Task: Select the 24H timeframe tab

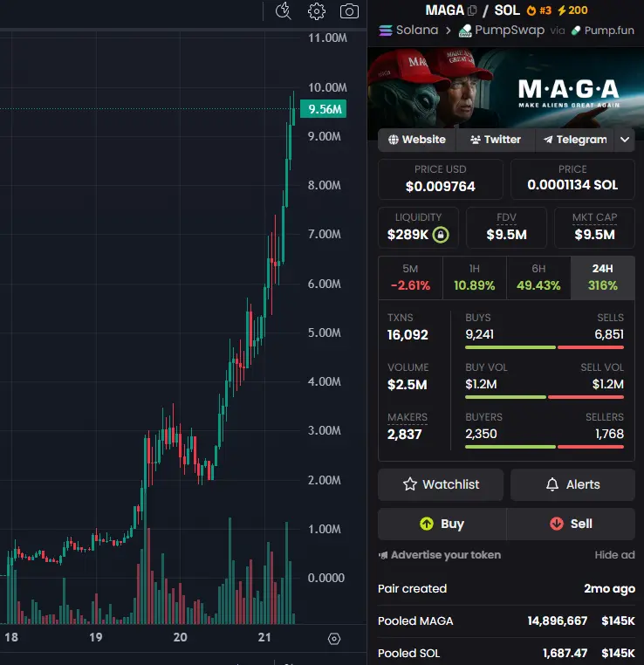Action: pyautogui.click(x=602, y=278)
